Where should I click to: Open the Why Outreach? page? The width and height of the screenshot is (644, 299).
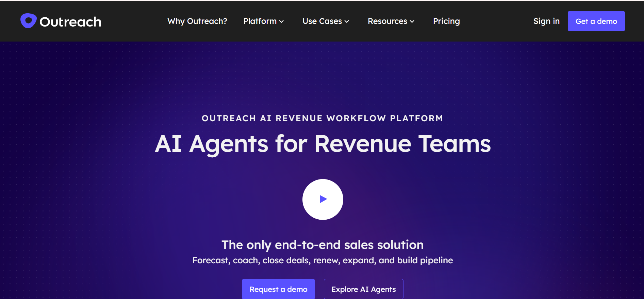click(197, 21)
